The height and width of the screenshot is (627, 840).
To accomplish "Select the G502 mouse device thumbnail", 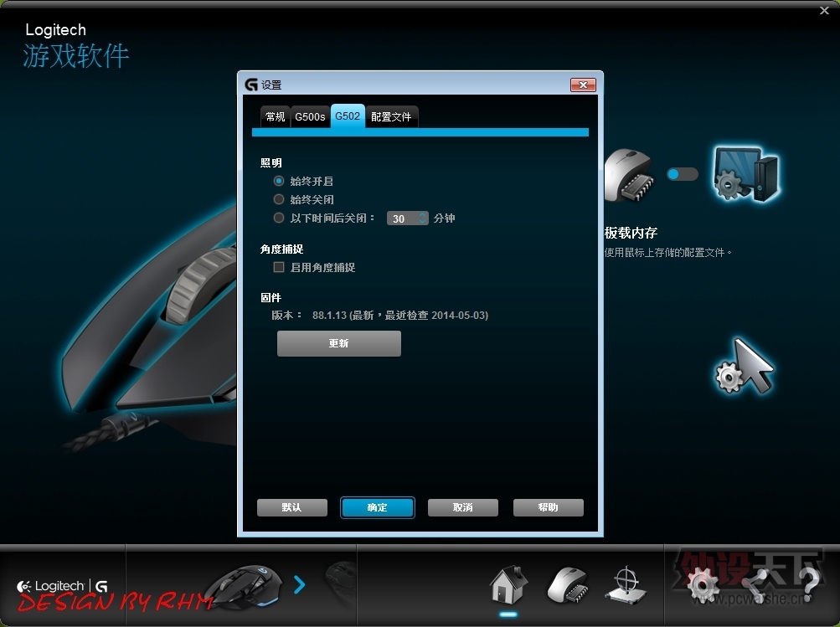I will [x=245, y=586].
